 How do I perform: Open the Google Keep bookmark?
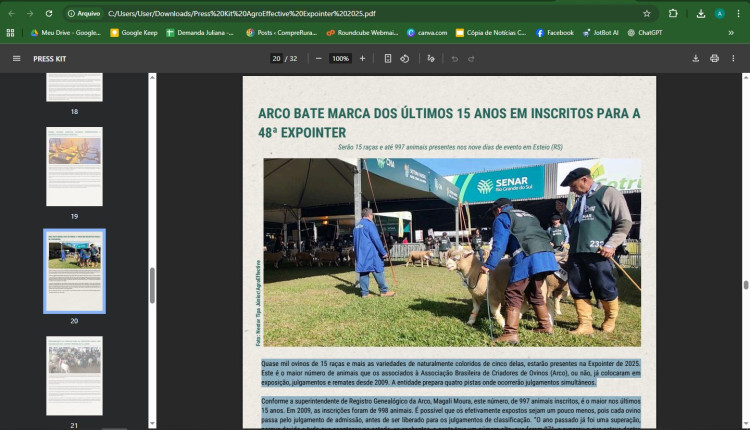[x=134, y=32]
